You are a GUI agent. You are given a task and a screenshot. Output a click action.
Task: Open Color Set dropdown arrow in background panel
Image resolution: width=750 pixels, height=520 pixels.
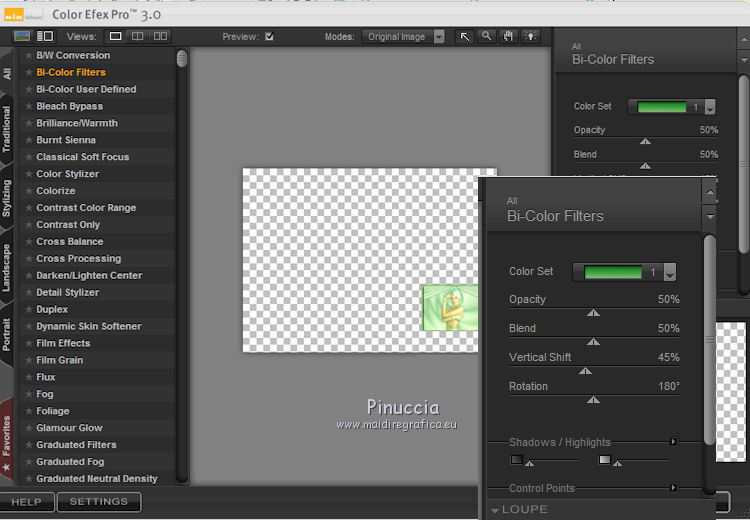coord(710,107)
